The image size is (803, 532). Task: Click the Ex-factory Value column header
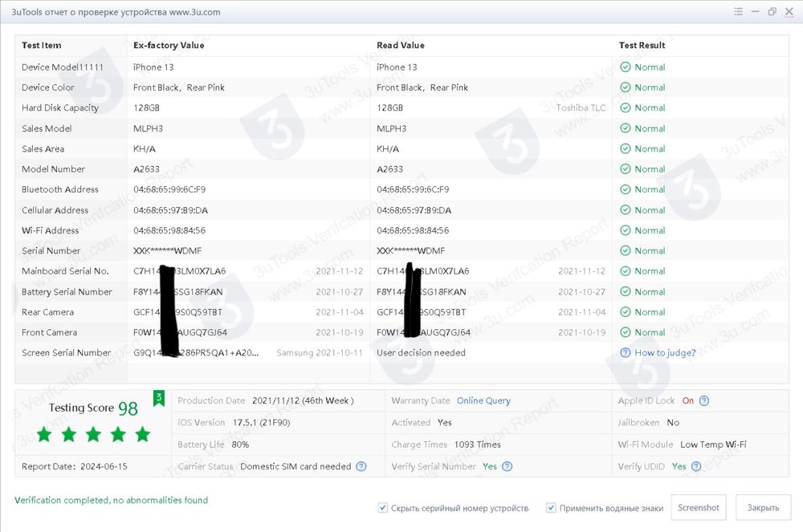169,45
